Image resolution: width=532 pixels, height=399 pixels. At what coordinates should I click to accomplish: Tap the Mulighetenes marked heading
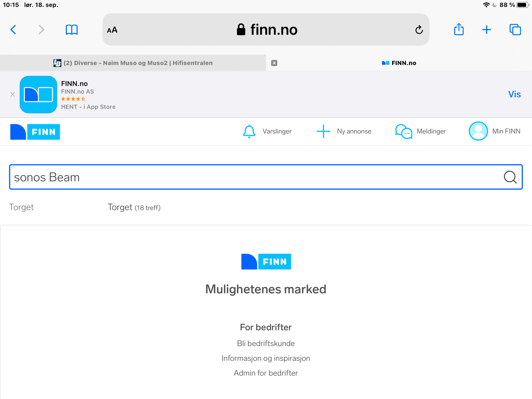[266, 289]
